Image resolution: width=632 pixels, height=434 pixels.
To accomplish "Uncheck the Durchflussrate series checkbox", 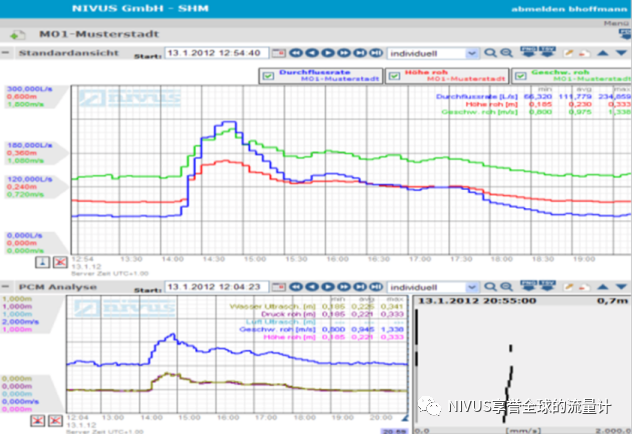I will coord(267,75).
